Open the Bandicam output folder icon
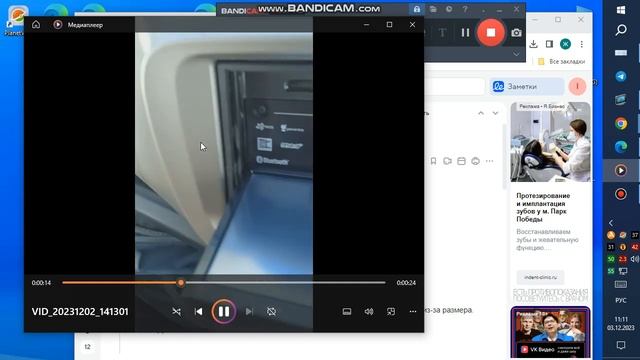 click(433, 9)
